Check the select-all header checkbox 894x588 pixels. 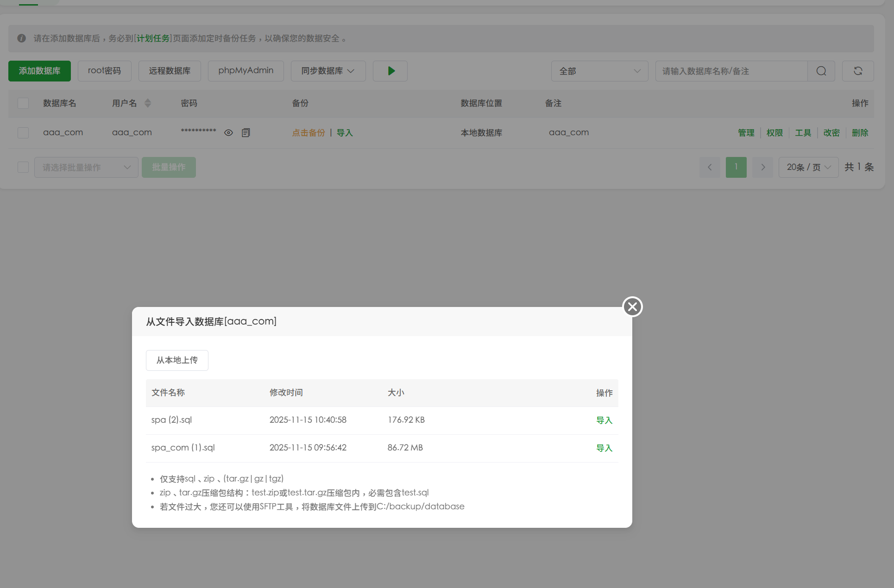pos(23,103)
